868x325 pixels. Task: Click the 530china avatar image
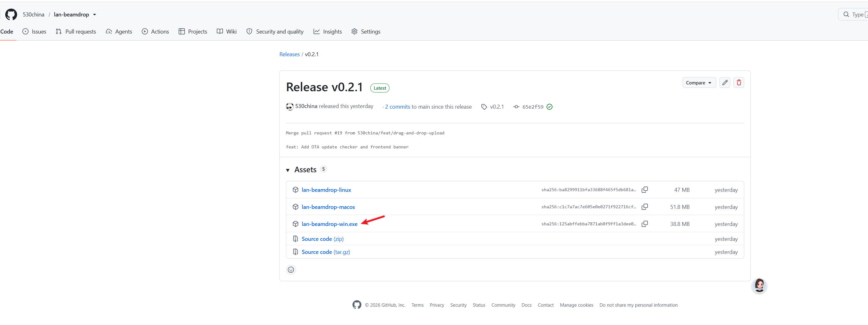(x=289, y=106)
